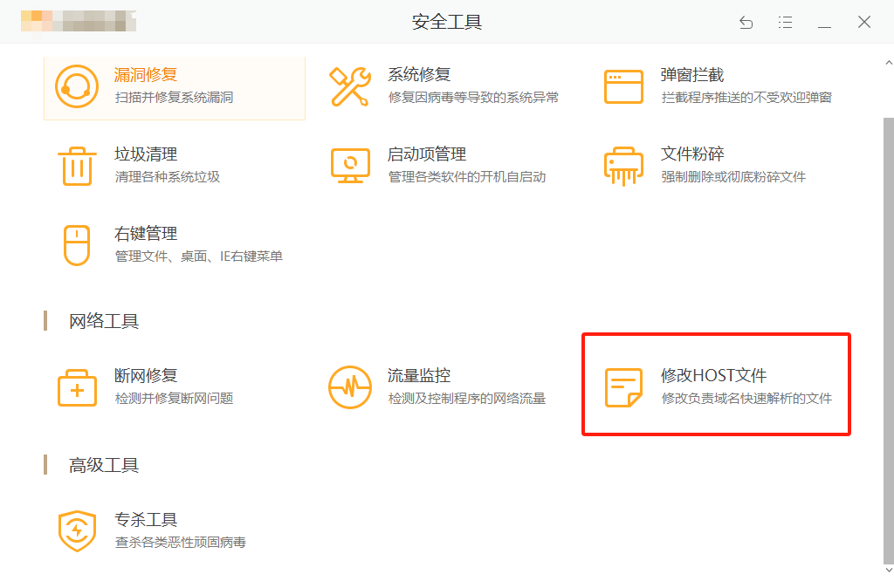Open the 专杀工具 shield icon
894x588 pixels.
point(77,531)
